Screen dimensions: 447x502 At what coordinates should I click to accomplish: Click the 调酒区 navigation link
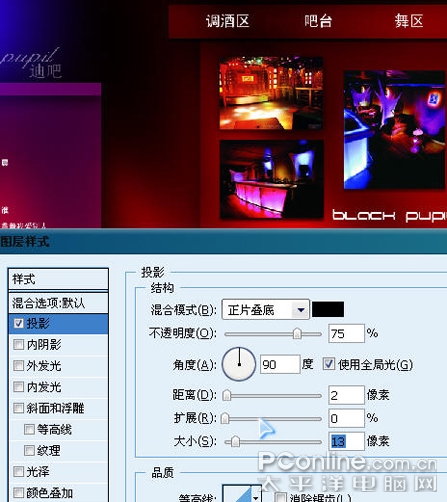pos(228,21)
